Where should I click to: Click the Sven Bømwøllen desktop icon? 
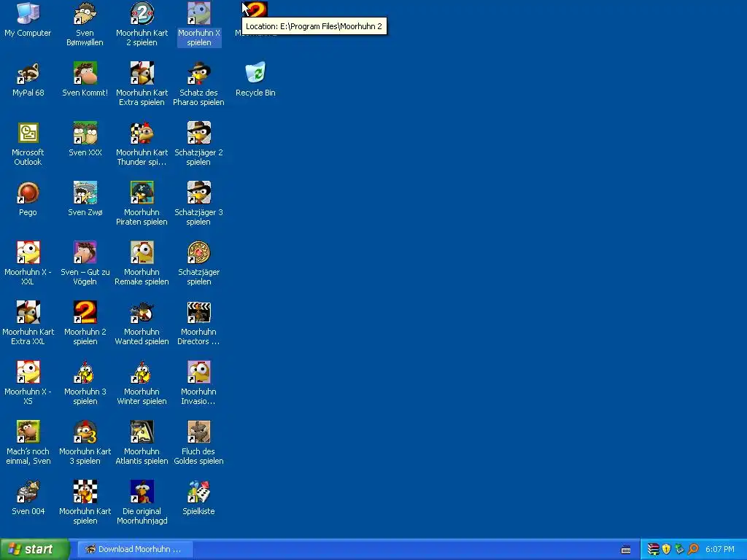pos(85,14)
